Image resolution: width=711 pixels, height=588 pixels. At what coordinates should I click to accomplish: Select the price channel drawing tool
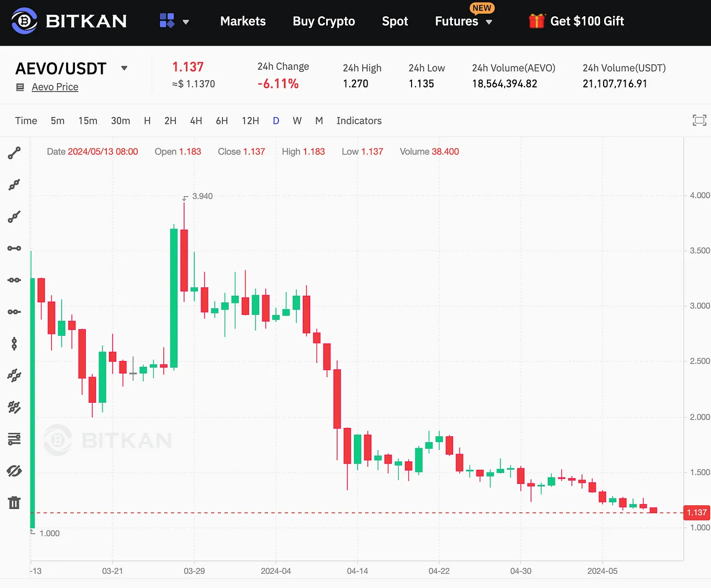tap(14, 407)
